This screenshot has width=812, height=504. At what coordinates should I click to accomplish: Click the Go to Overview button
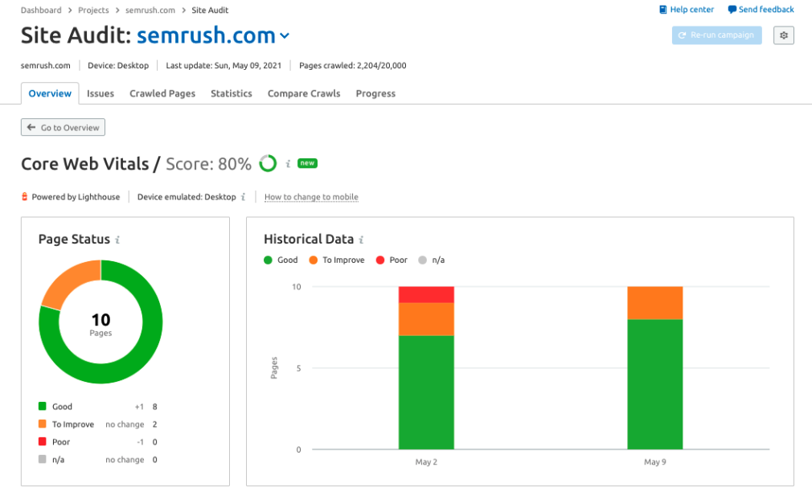[x=63, y=128]
